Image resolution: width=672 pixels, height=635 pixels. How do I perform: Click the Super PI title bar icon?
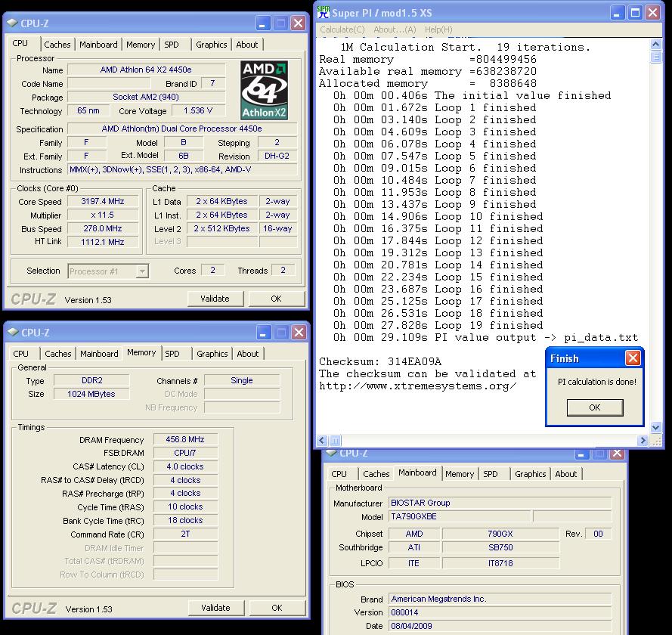(324, 12)
